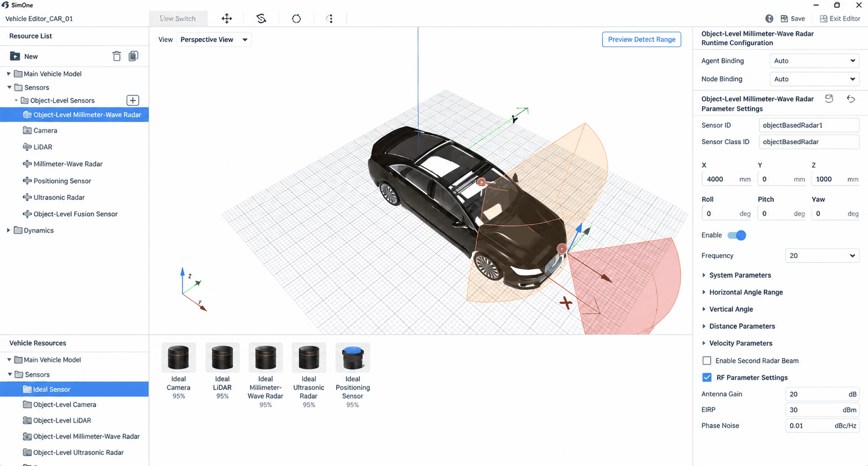Image resolution: width=868 pixels, height=466 pixels.
Task: Collapse the Object-Level Sensors folder
Action: click(x=16, y=100)
